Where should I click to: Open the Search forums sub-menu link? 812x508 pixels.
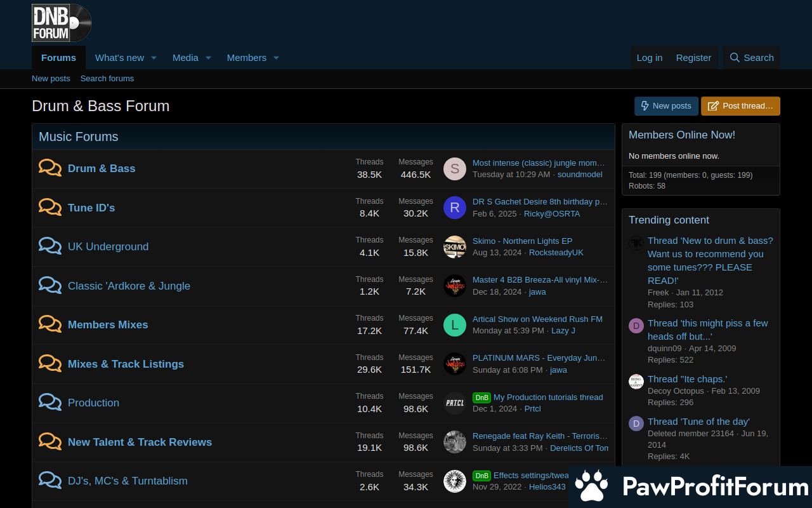pyautogui.click(x=107, y=79)
